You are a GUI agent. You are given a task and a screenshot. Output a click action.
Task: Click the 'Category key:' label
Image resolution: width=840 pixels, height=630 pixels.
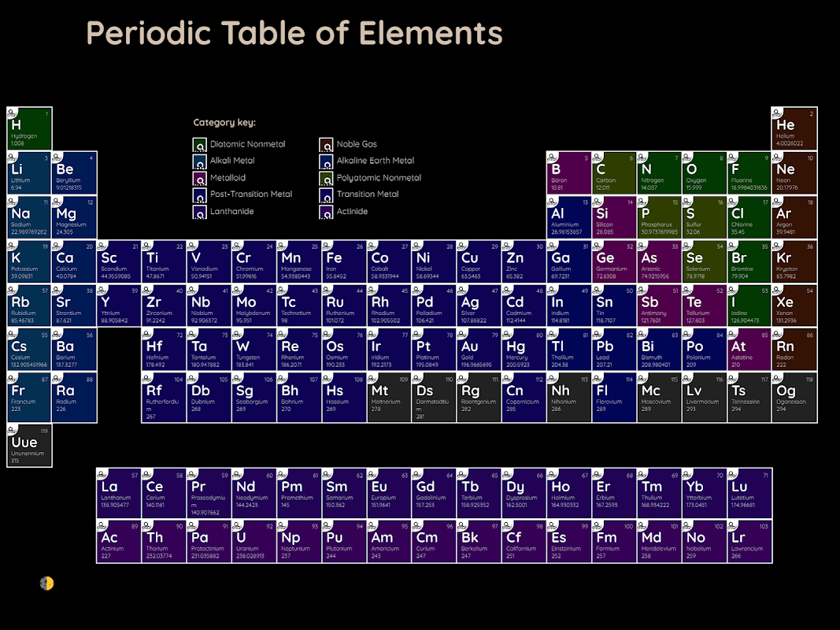[224, 123]
